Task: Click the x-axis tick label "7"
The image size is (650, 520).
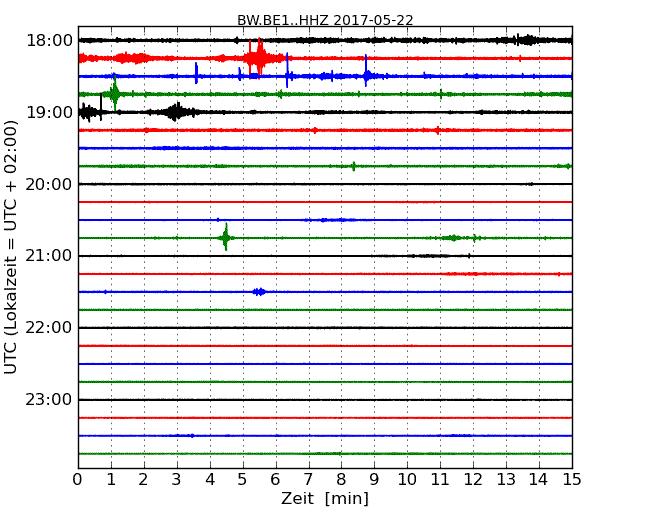Action: pyautogui.click(x=308, y=480)
